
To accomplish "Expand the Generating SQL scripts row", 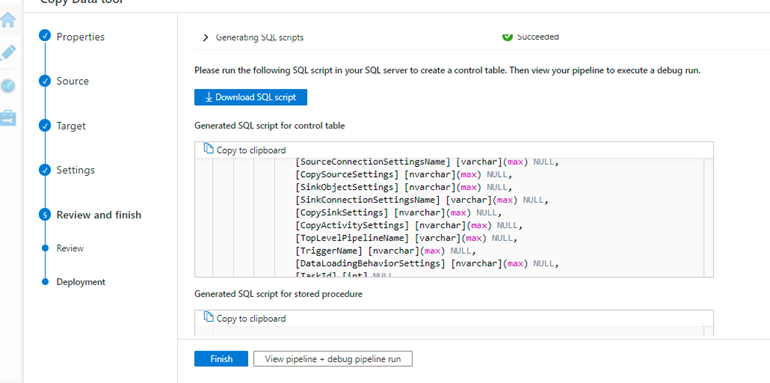I will coord(206,38).
